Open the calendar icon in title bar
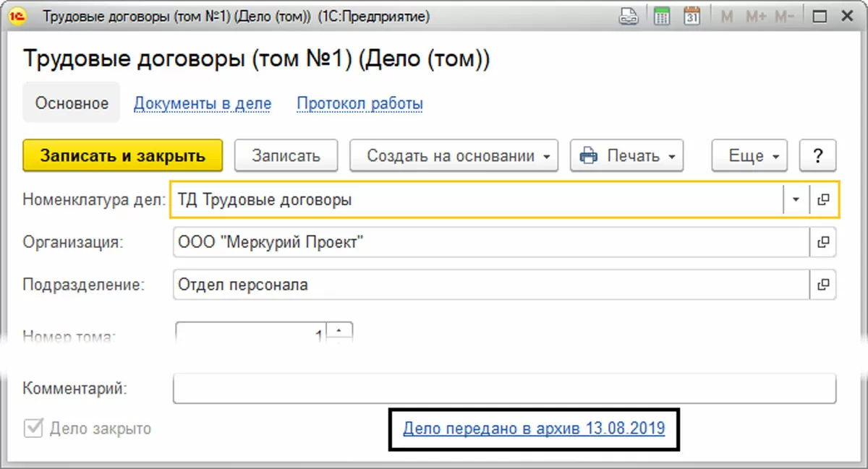Image resolution: width=868 pixels, height=469 pixels. click(x=692, y=16)
